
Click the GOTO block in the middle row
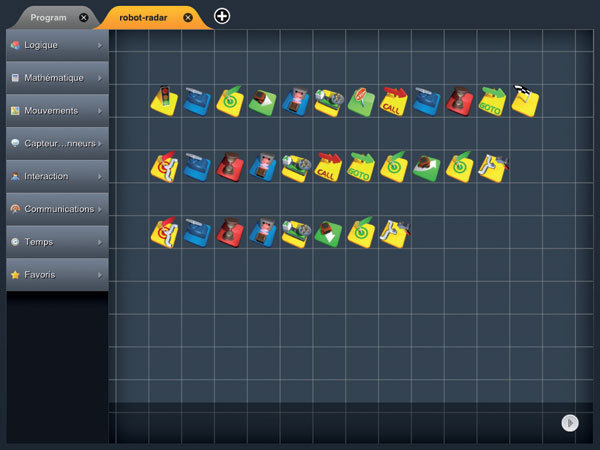click(361, 168)
